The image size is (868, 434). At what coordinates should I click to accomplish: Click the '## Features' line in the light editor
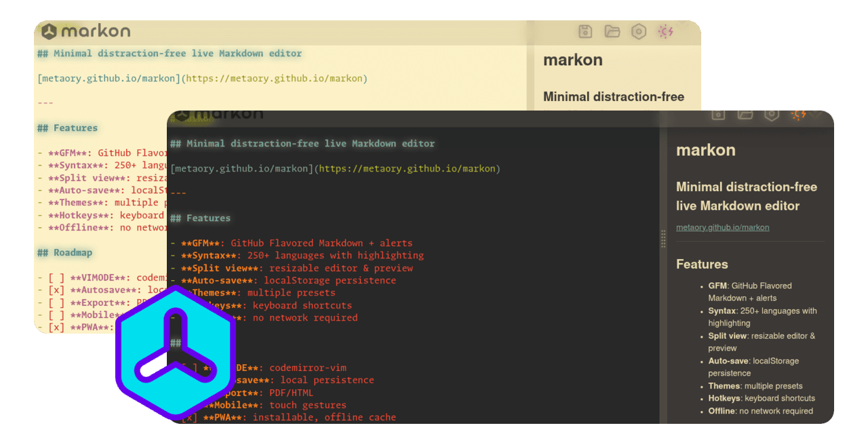point(67,128)
